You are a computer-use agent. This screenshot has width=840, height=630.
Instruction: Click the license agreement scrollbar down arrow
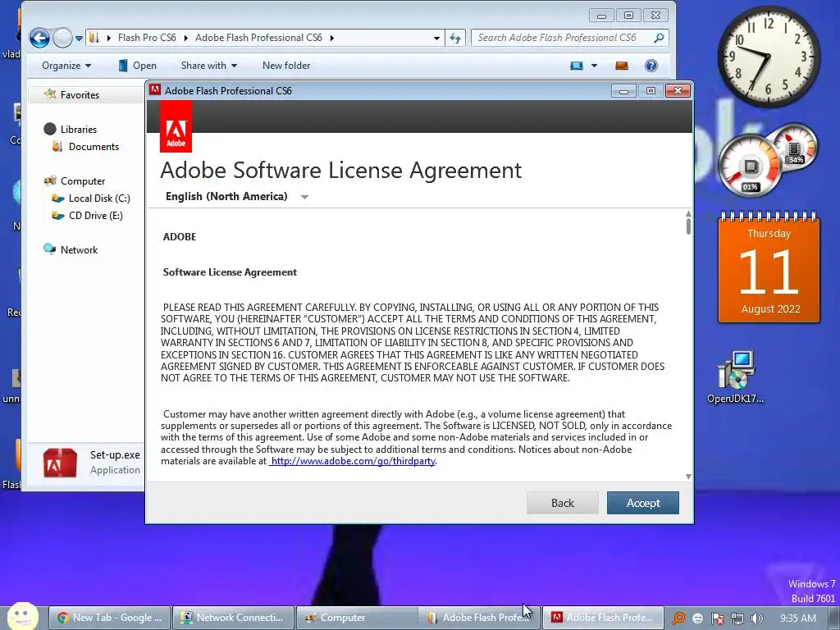point(688,477)
